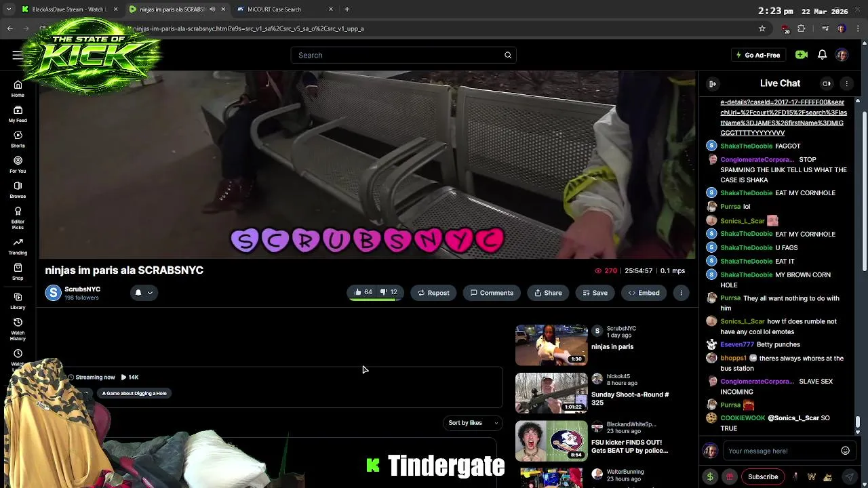Collapse the Live Chat panel
868x488 pixels.
[713, 83]
